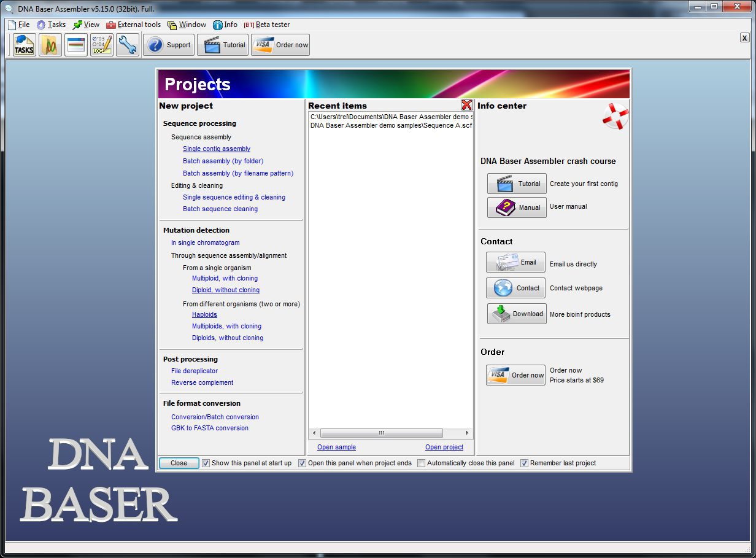Image resolution: width=756 pixels, height=558 pixels.
Task: Select In single chromatogram mutation detection
Action: pyautogui.click(x=205, y=242)
